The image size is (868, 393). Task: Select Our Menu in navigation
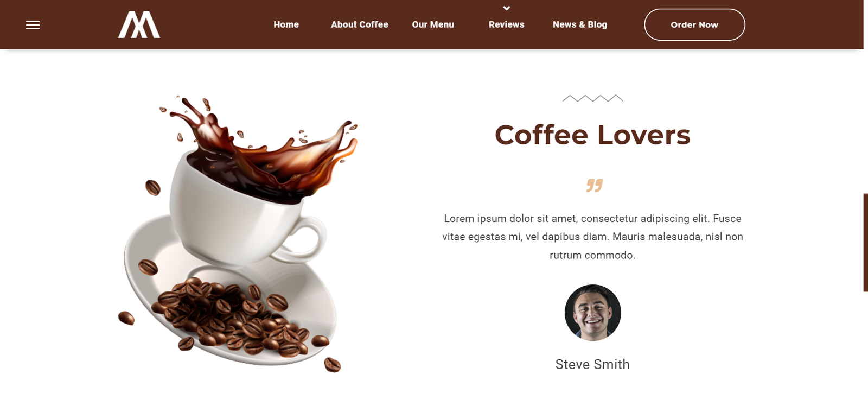pyautogui.click(x=433, y=24)
